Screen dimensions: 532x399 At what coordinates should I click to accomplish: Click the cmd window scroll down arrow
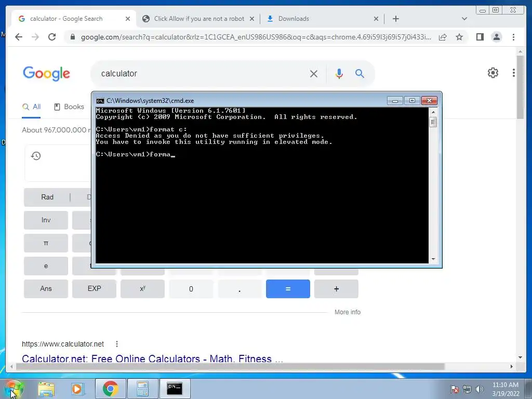tap(433, 259)
